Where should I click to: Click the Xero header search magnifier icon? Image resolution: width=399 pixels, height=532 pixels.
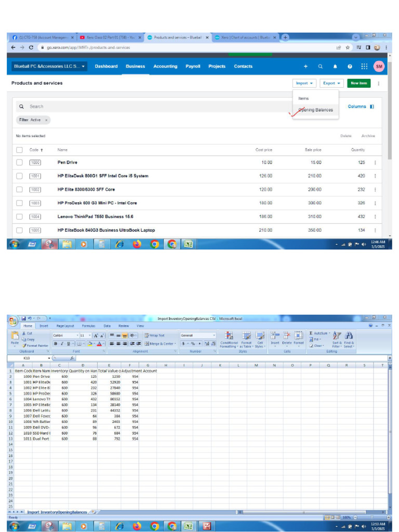320,66
